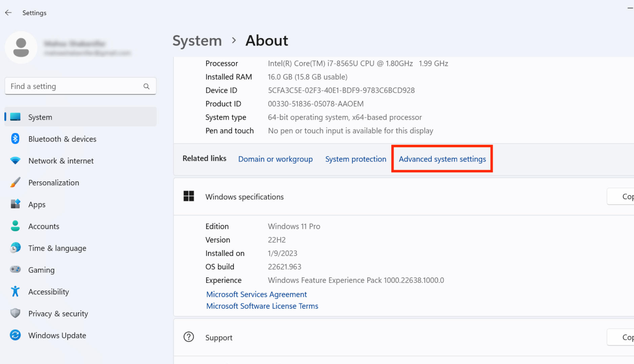
Task: Click the user profile avatar
Action: (21, 48)
